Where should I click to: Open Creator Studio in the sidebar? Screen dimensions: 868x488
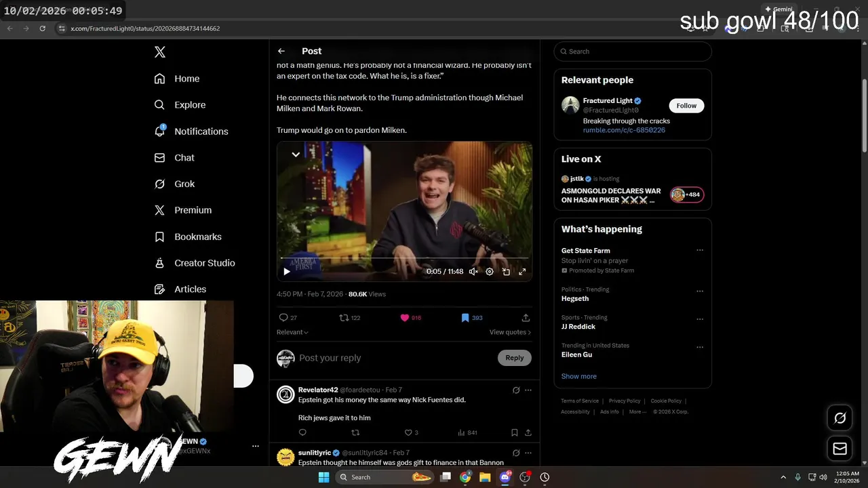[194, 263]
